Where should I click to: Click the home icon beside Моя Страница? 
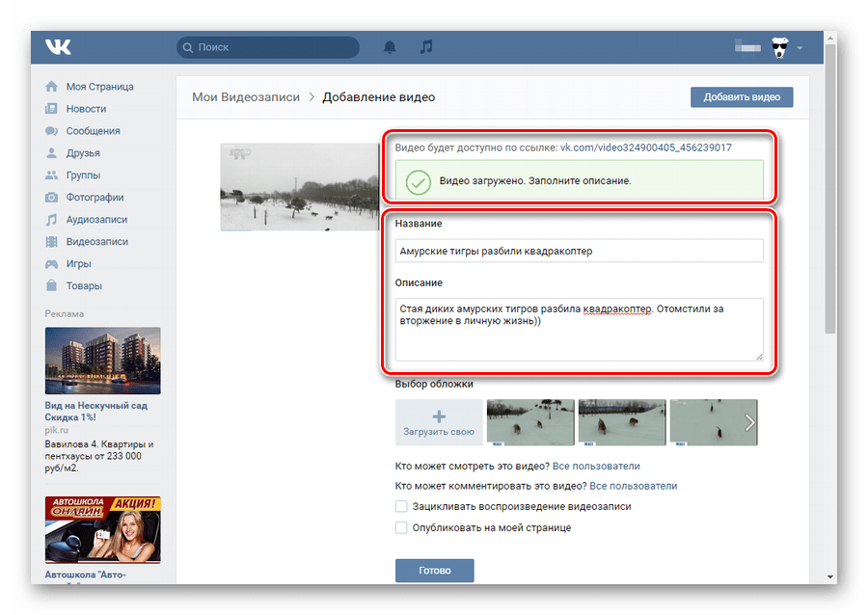coord(51,87)
